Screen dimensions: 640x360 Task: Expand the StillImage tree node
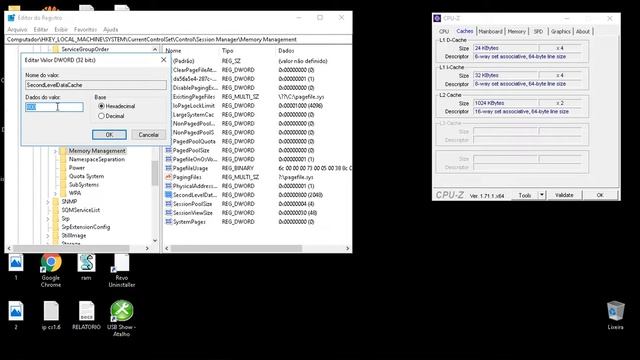48,236
